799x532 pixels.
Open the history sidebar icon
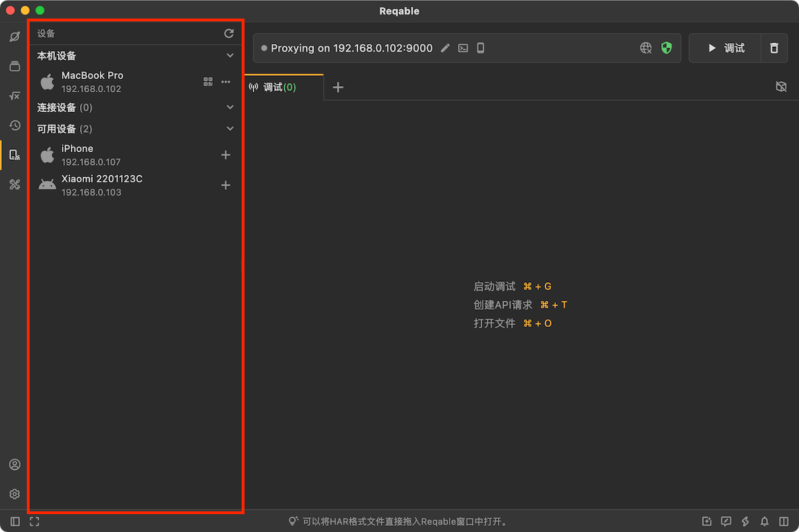pyautogui.click(x=14, y=125)
